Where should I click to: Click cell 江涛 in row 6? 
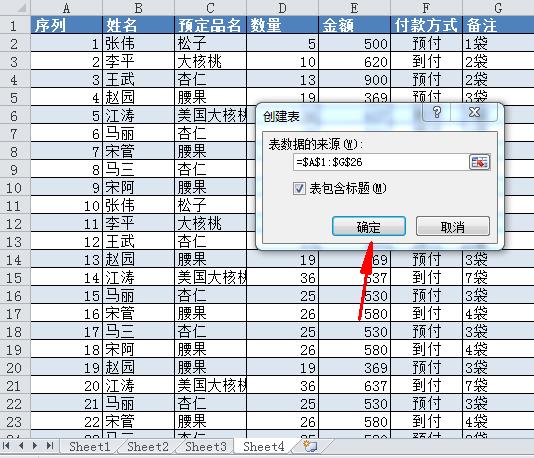(138, 115)
